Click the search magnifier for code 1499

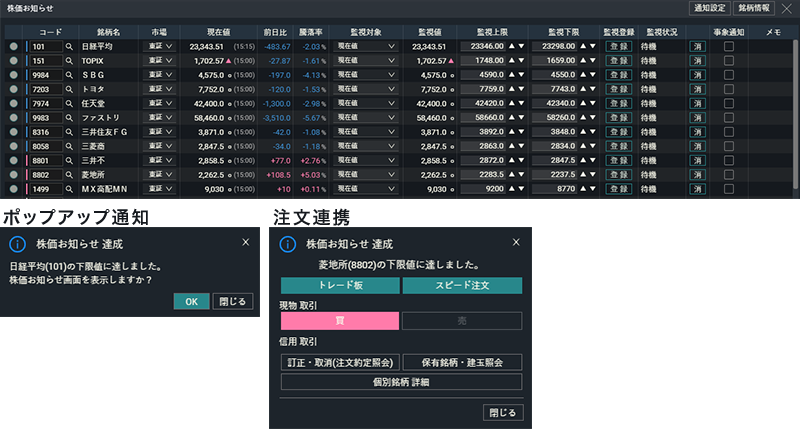click(69, 189)
